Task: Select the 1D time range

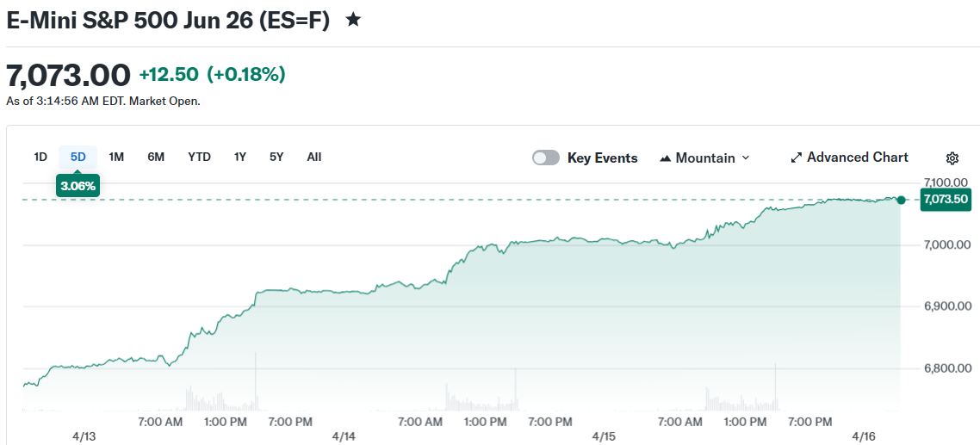Action: [40, 157]
